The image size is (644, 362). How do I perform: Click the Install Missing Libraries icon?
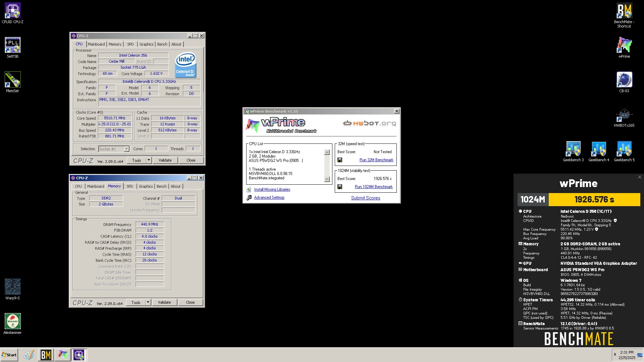coord(249,190)
